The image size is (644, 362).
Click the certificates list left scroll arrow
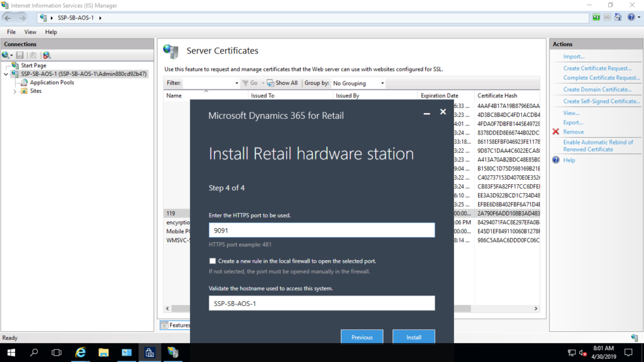167,308
